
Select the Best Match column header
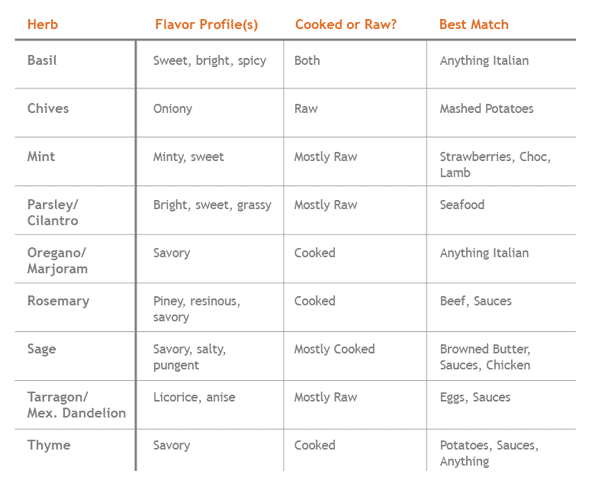(x=474, y=25)
